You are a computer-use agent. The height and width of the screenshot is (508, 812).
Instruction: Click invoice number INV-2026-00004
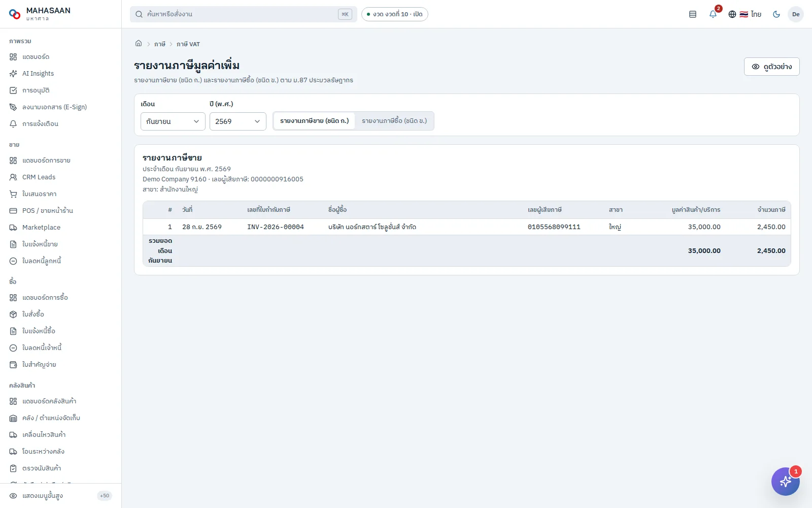click(x=276, y=227)
